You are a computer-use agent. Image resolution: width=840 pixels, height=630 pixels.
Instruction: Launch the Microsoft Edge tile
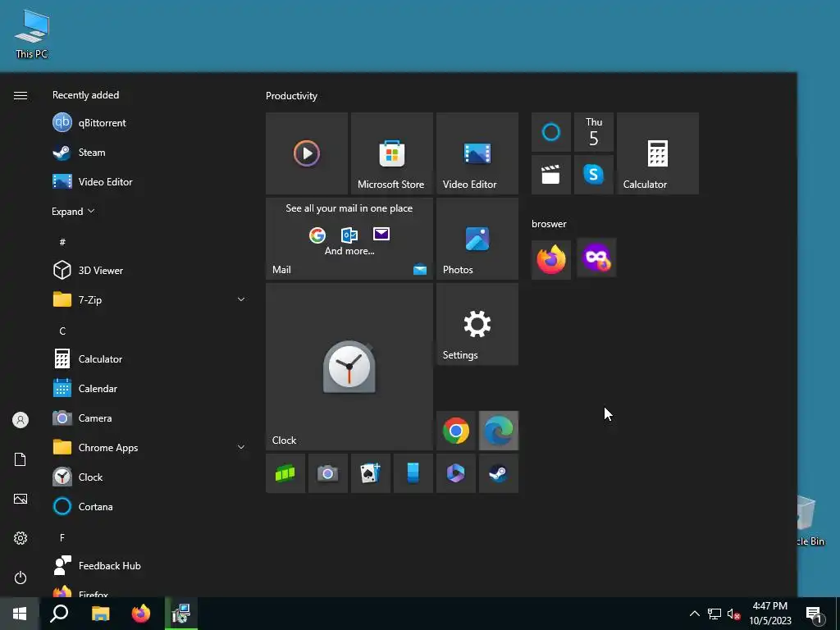499,431
